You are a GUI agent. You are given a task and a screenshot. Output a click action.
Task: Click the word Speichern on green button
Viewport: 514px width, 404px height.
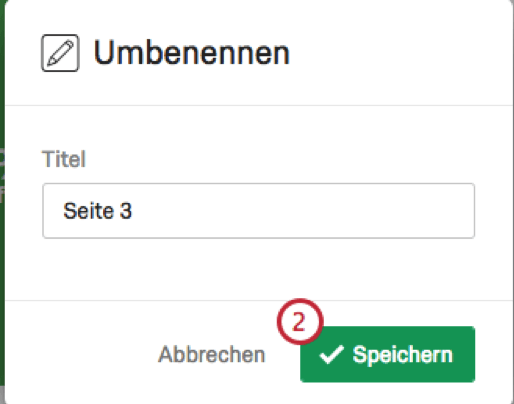click(403, 354)
